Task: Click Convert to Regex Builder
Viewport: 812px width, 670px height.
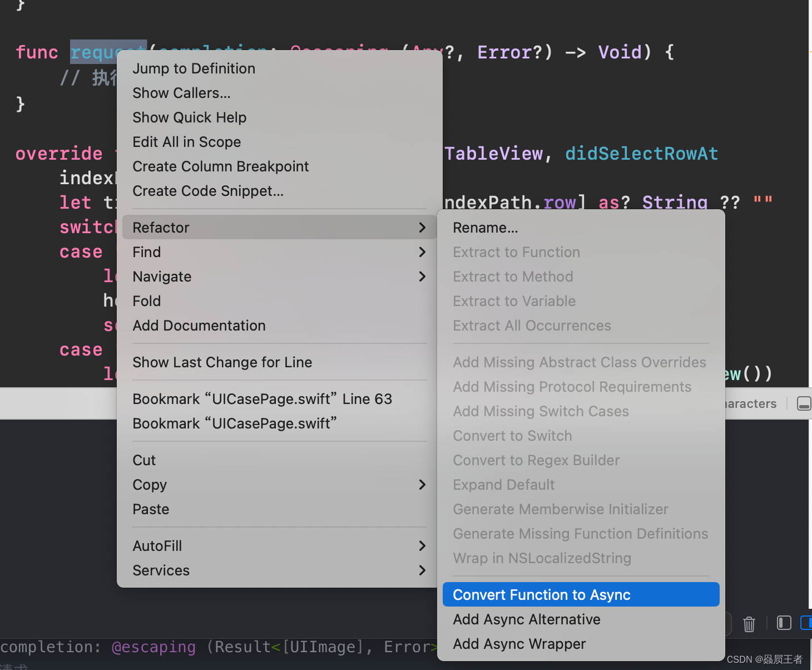Action: click(x=581, y=460)
